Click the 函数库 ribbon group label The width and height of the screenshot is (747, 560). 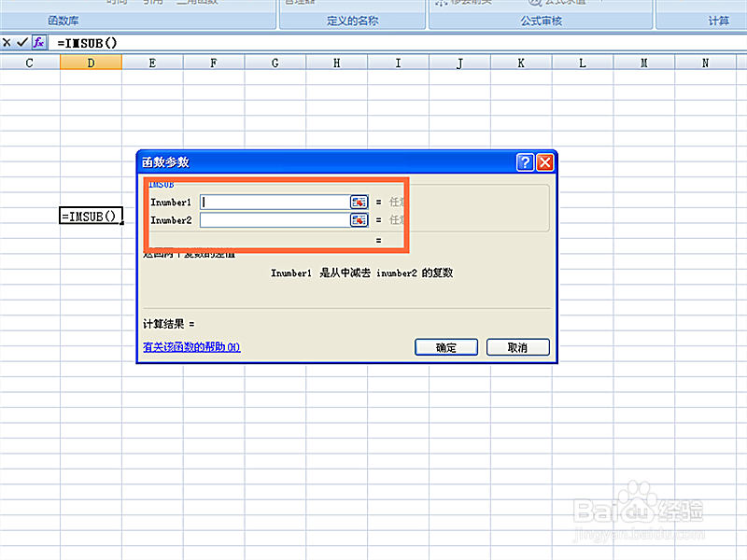tap(63, 21)
